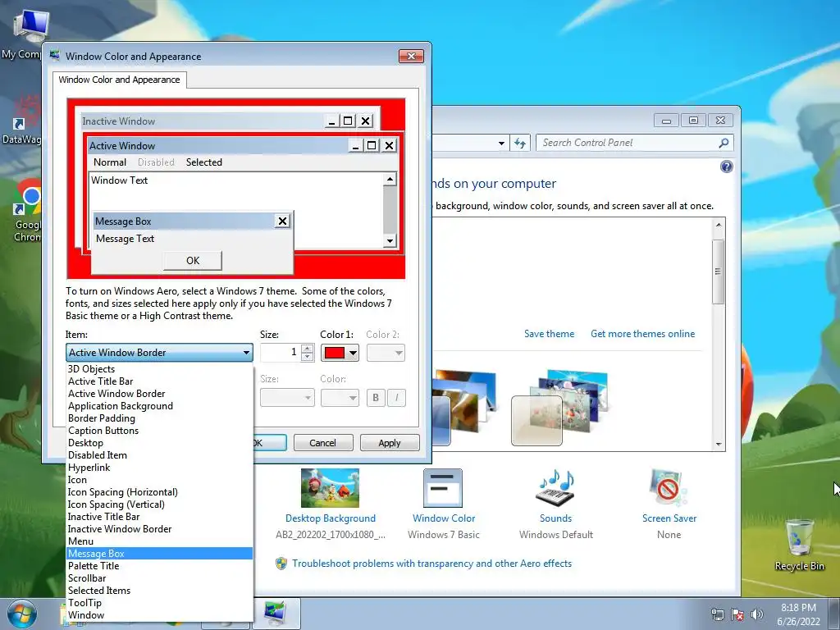The width and height of the screenshot is (840, 630).
Task: Click Normal in the preview menu
Action: (110, 162)
